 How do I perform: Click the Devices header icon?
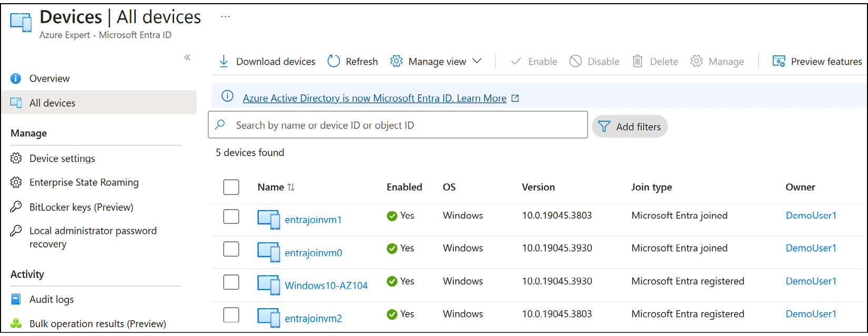point(21,22)
